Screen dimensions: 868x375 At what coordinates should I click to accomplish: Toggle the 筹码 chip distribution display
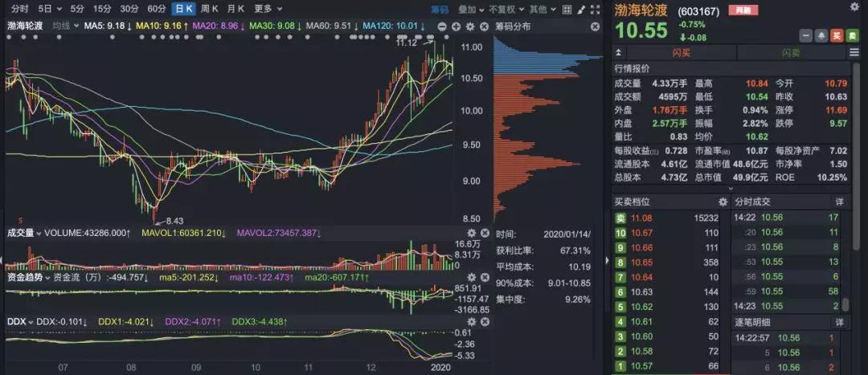point(440,9)
